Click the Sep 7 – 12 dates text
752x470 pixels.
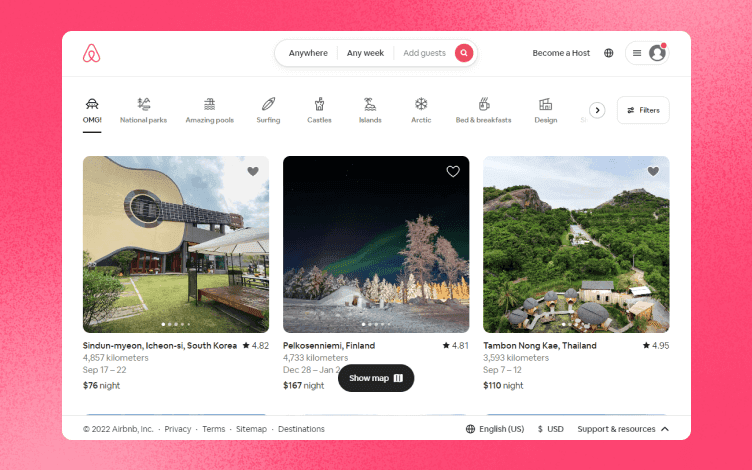(502, 370)
